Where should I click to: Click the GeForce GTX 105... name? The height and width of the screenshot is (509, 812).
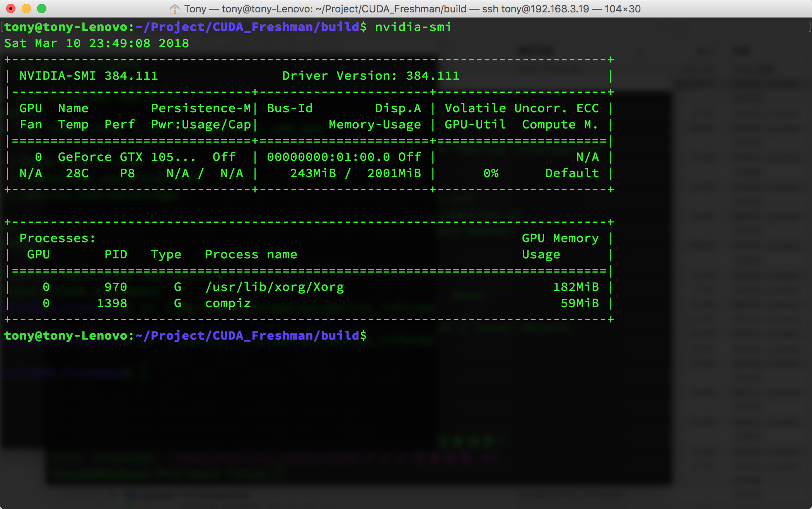[x=126, y=157]
